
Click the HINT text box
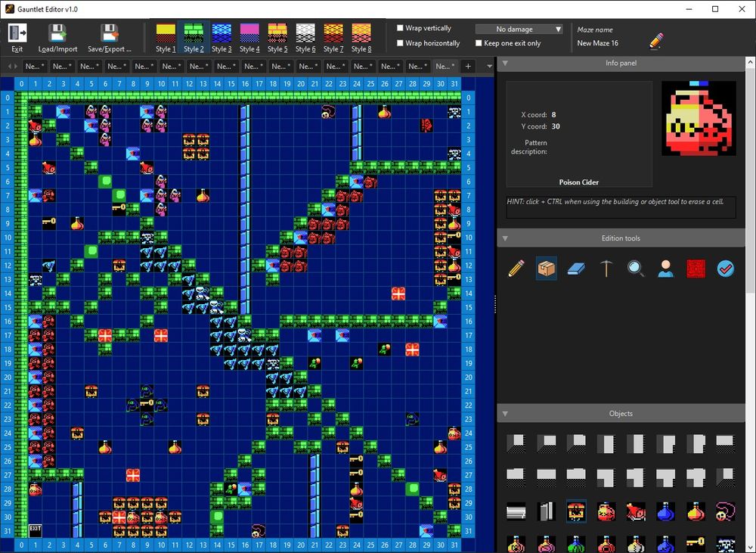pyautogui.click(x=621, y=207)
